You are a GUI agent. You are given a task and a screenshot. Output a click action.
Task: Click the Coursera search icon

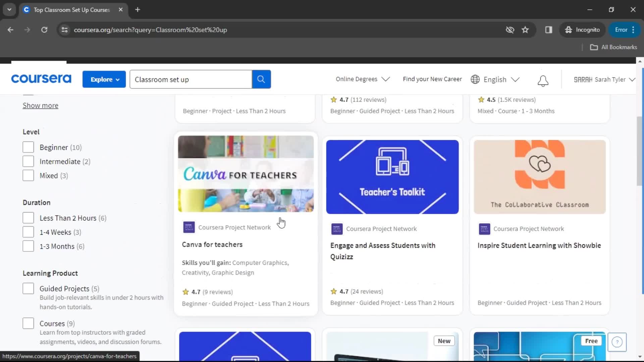[261, 79]
